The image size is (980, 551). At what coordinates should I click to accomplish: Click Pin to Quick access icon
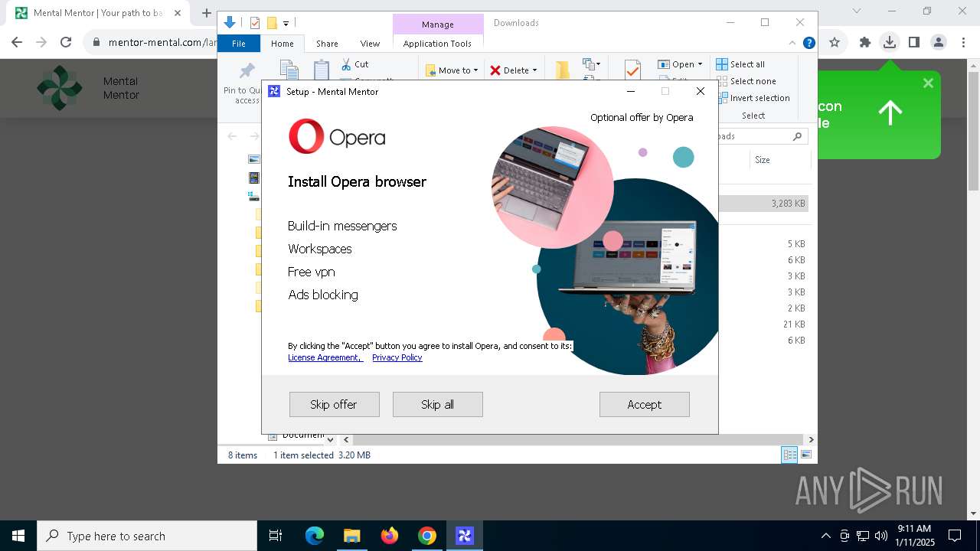(x=247, y=71)
